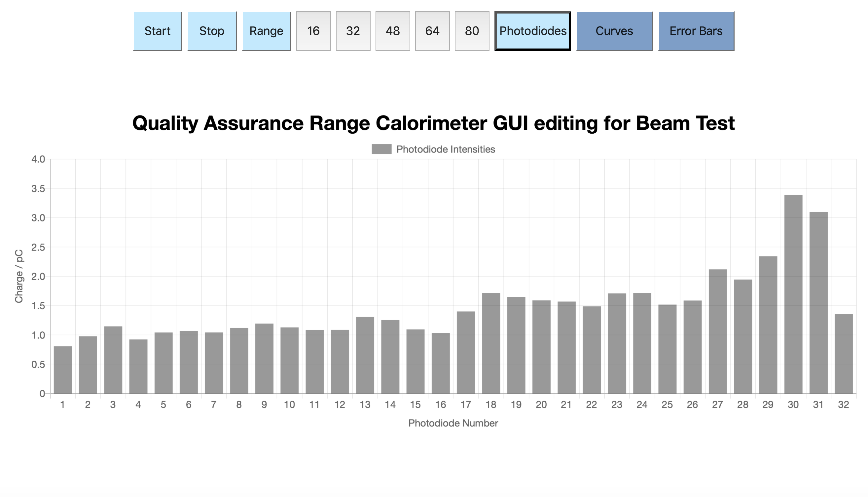This screenshot has height=497, width=868.
Task: Select the 80 photodiodes button
Action: 472,31
